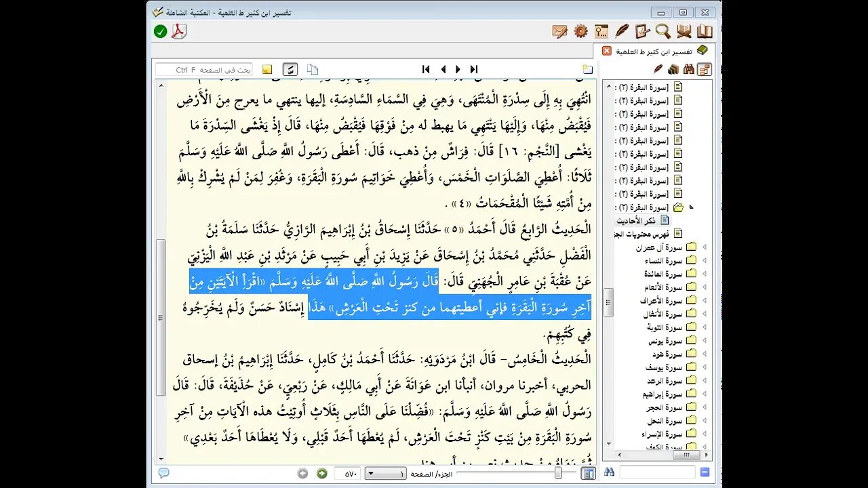
Task: Click the speech bubble comment icon
Action: [x=163, y=473]
